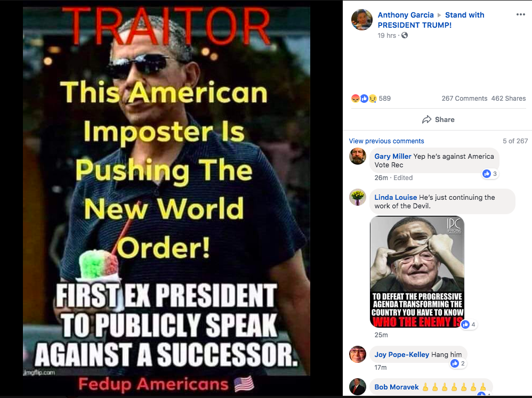Screen dimensions: 532x398
Task: Open Joy Pope-Kelley's profile name link
Action: [x=402, y=355]
